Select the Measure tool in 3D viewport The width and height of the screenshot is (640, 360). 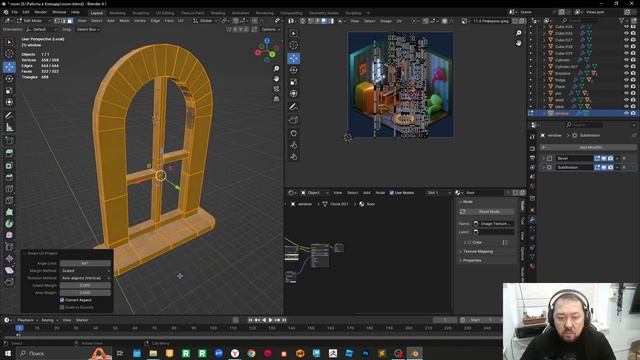[9, 128]
